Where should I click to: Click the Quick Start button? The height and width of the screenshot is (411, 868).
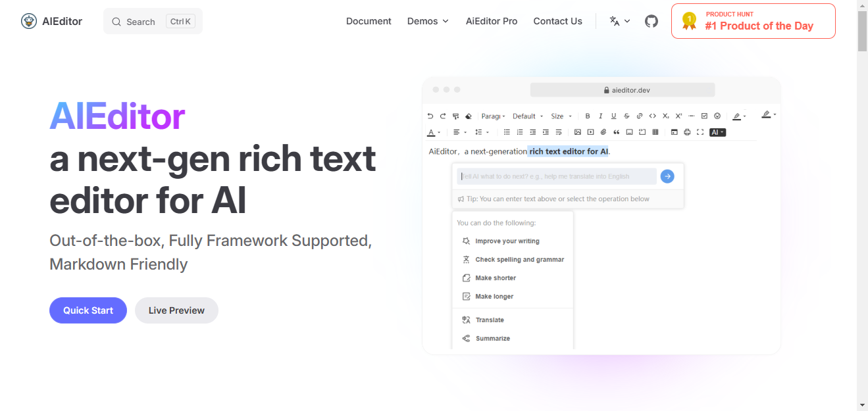(x=88, y=310)
